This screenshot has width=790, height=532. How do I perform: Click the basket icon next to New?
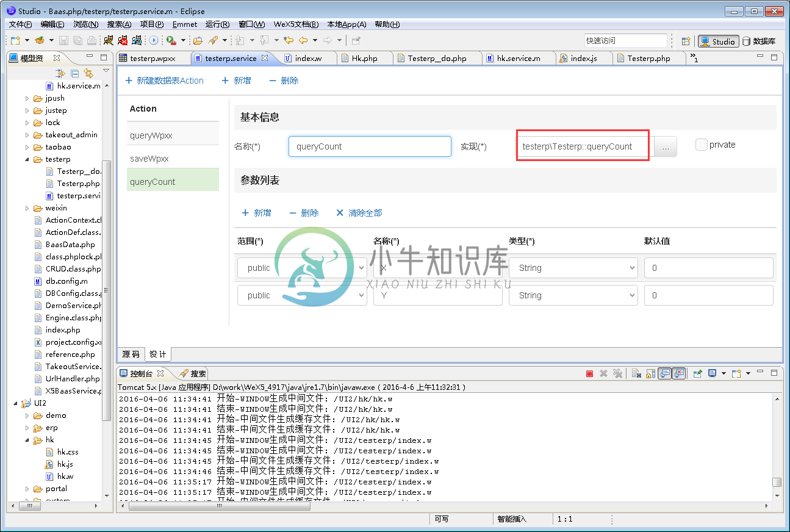tap(40, 40)
